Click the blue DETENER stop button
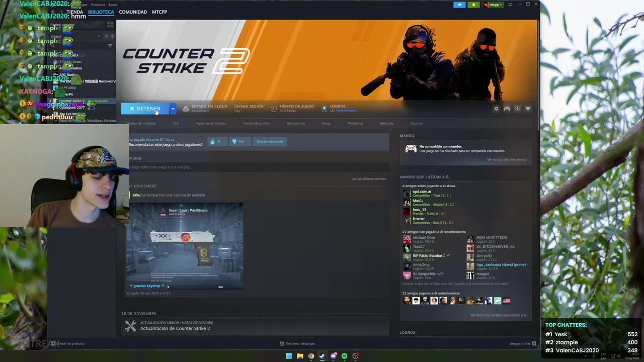Image resolution: width=644 pixels, height=362 pixels. 145,109
